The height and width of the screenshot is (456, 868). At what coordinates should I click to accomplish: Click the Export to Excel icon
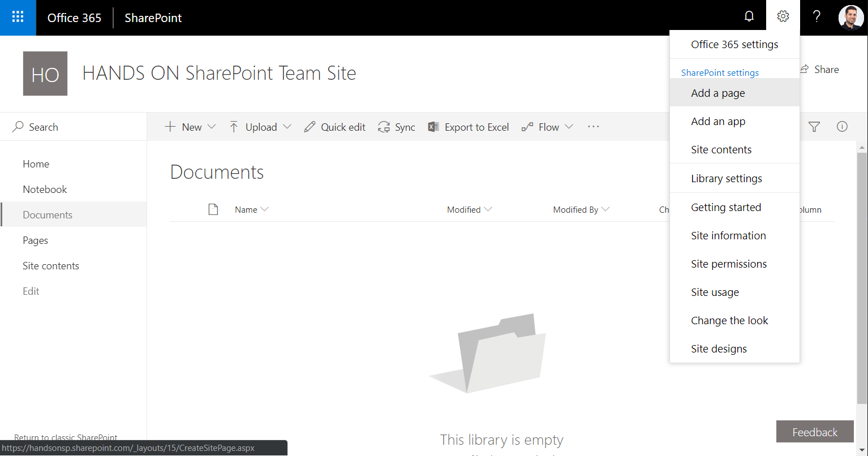433,127
